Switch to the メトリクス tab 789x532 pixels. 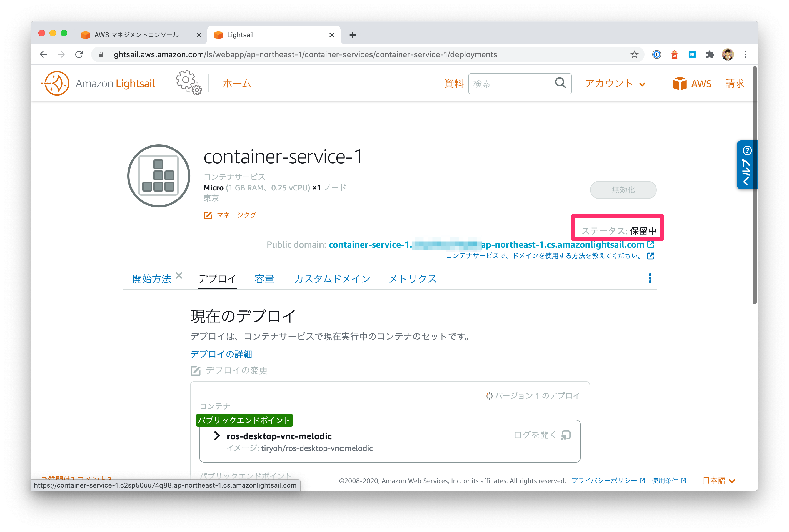(413, 279)
